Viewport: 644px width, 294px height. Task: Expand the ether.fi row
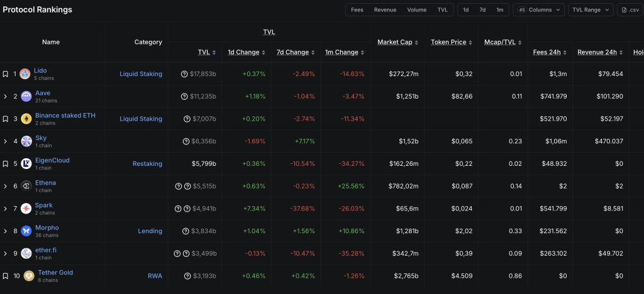click(x=5, y=253)
